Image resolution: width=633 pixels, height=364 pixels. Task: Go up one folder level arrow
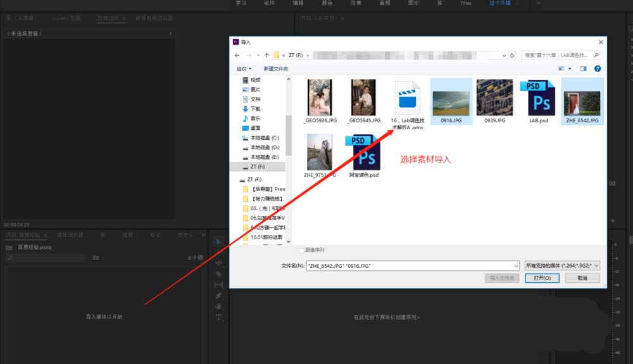pyautogui.click(x=267, y=55)
